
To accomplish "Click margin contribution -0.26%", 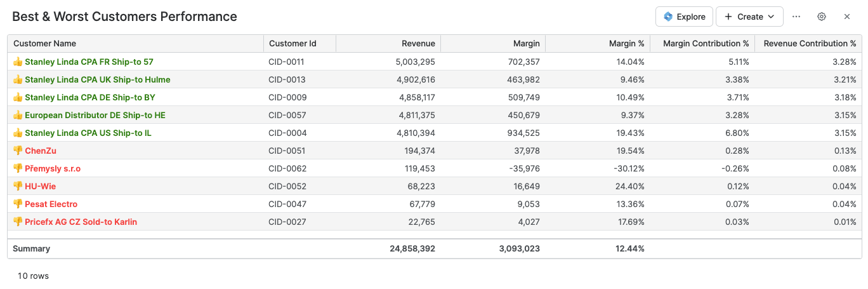I will point(737,168).
